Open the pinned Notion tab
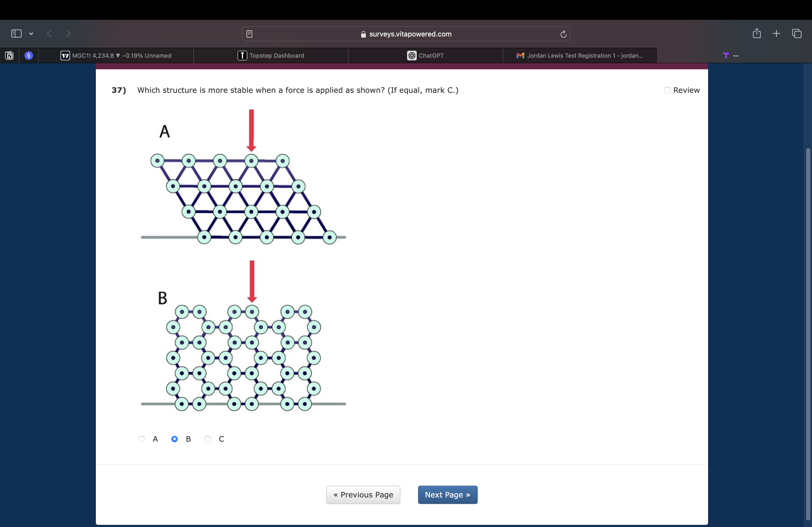The image size is (812, 527). click(x=10, y=56)
